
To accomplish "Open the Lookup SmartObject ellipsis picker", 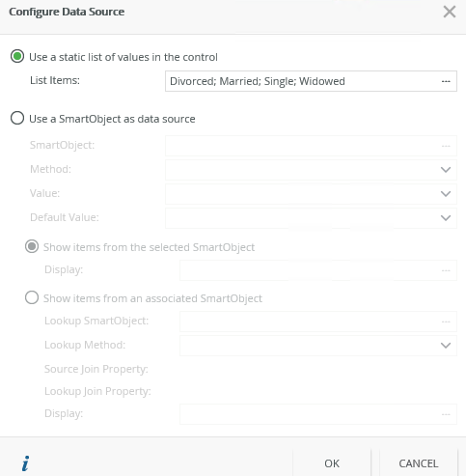I will (x=446, y=322).
